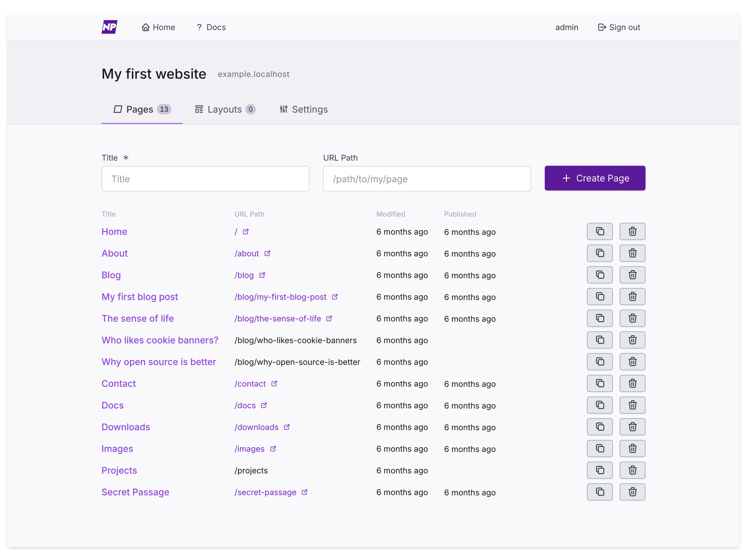Click the Create Page button
747x560 pixels.
(x=595, y=178)
